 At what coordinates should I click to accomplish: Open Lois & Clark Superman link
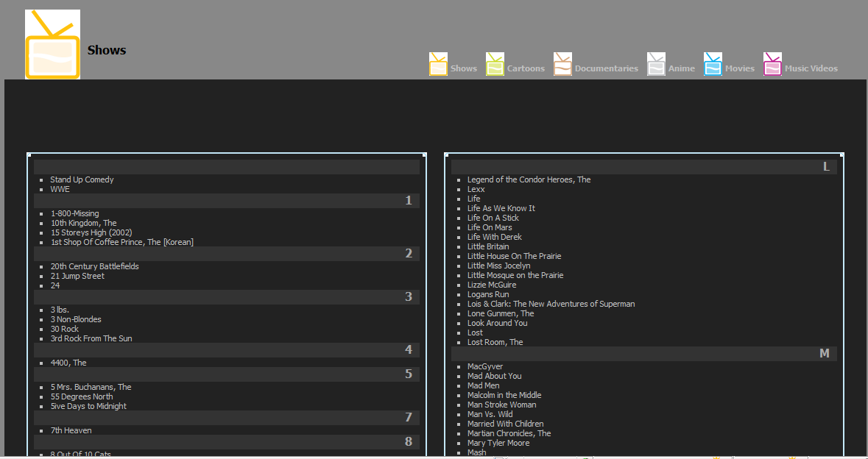click(551, 304)
